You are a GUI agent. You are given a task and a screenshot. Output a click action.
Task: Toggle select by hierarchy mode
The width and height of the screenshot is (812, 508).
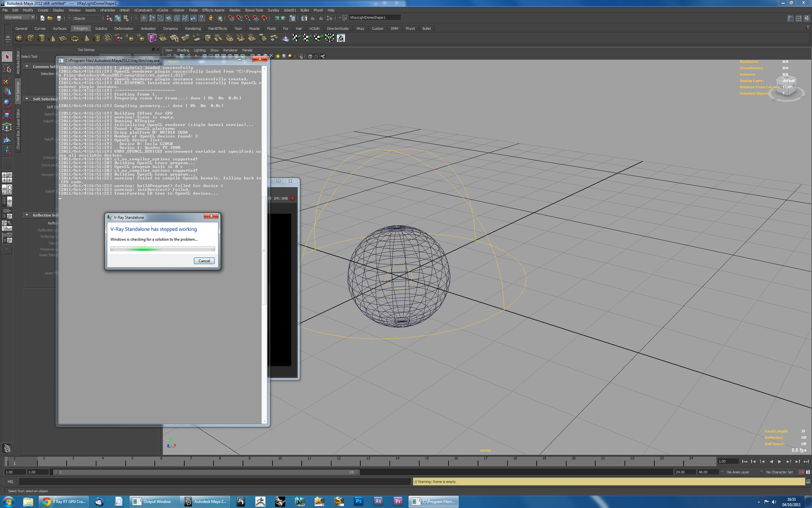click(109, 18)
